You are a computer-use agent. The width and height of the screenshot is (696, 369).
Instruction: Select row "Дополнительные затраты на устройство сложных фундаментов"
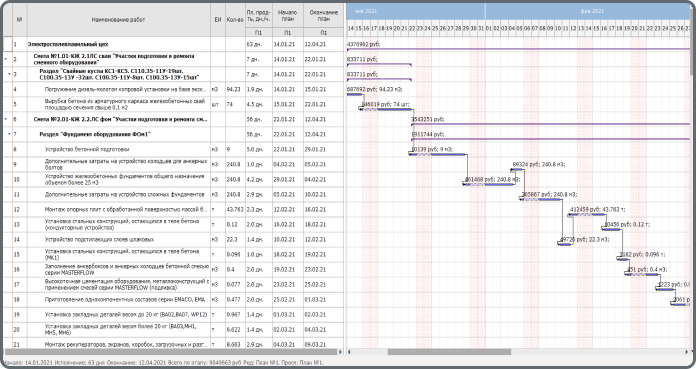(x=173, y=194)
